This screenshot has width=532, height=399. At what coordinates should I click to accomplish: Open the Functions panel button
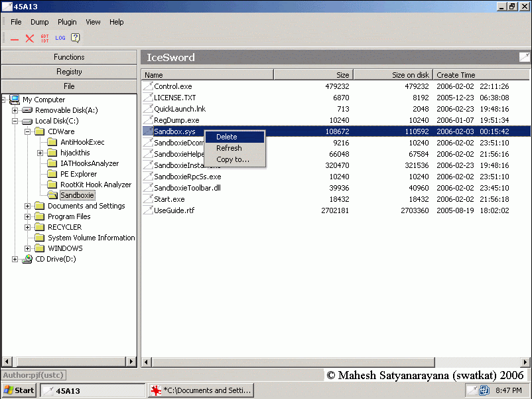[x=69, y=57]
